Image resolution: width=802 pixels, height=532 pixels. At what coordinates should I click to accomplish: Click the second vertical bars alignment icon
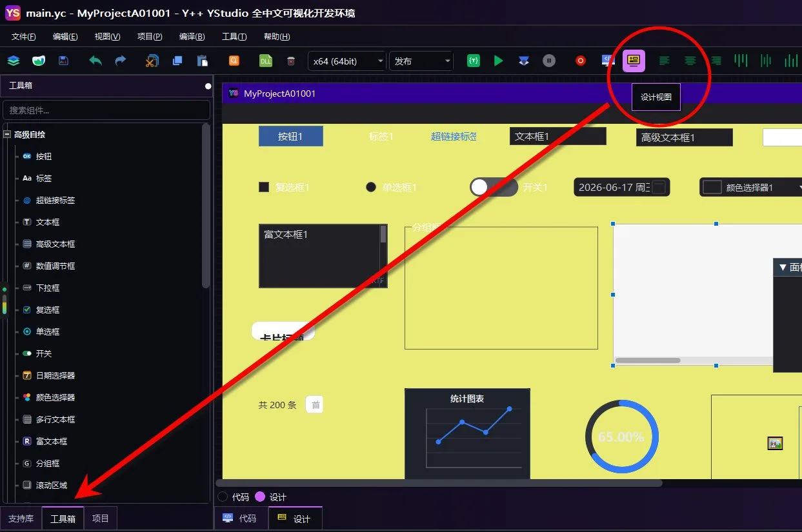point(766,61)
